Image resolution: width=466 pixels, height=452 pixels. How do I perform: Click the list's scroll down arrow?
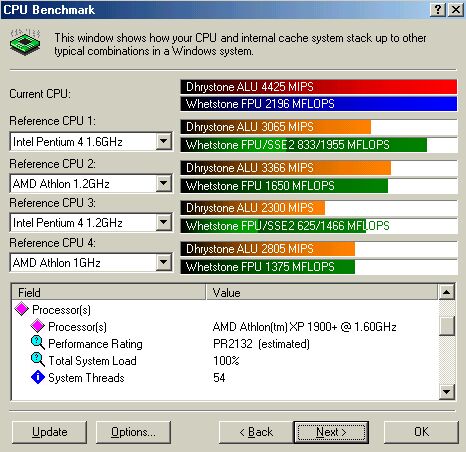click(447, 391)
